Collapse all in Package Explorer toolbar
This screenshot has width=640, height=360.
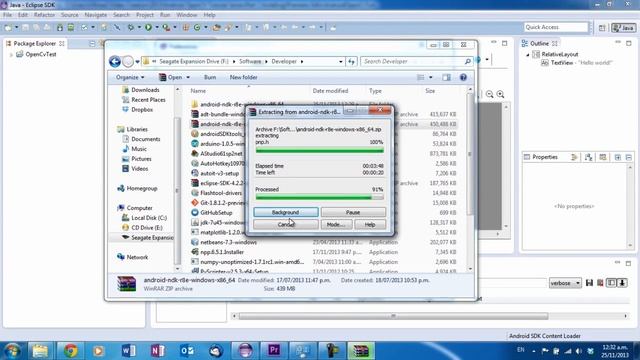click(x=93, y=43)
